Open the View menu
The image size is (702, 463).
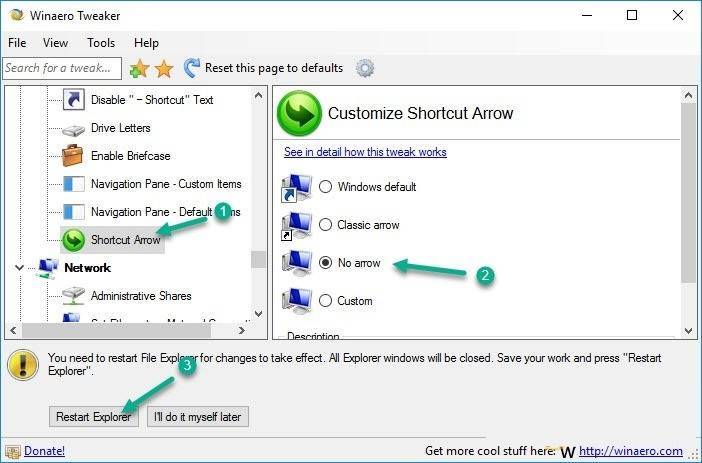(x=56, y=43)
